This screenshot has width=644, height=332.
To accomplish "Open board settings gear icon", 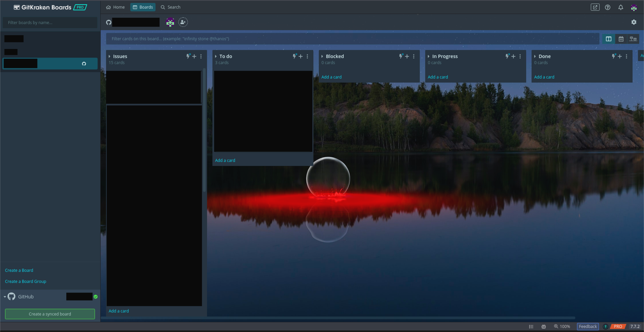I will [x=634, y=22].
